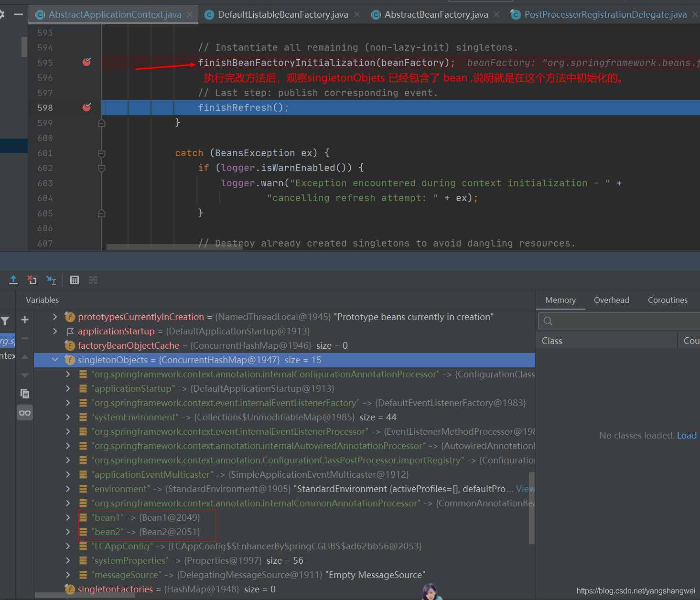Switch to the DefaultListableBeanFactory.java tab
The width and height of the screenshot is (700, 600).
coord(282,15)
